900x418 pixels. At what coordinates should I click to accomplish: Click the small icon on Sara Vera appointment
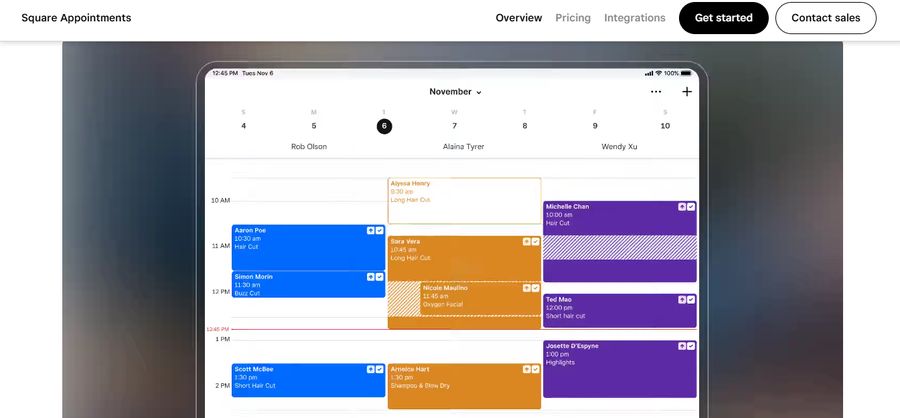526,242
